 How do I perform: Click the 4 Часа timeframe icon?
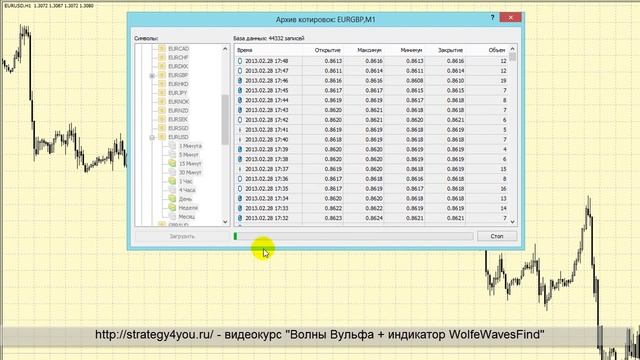pos(172,190)
